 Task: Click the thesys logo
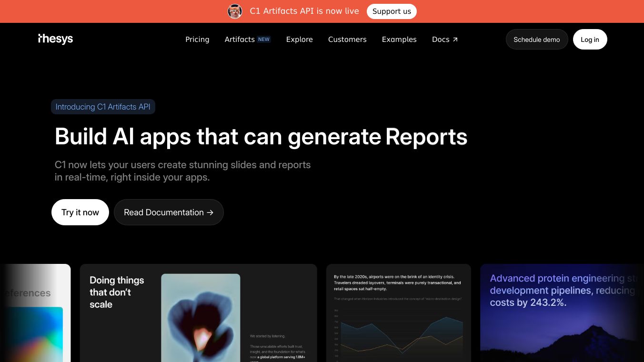point(56,39)
